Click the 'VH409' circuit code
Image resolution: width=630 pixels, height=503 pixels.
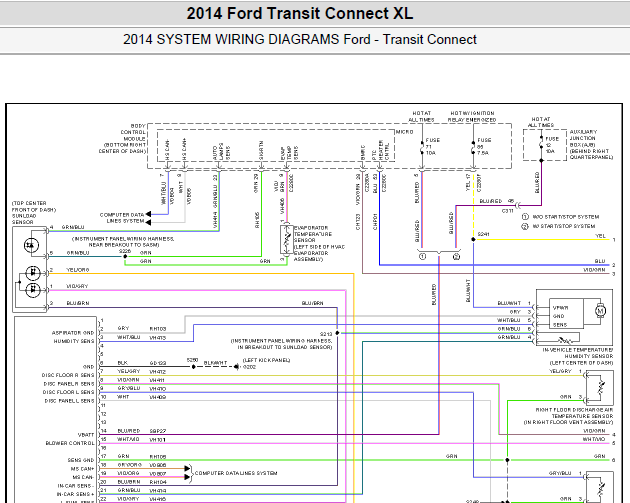tap(158, 397)
